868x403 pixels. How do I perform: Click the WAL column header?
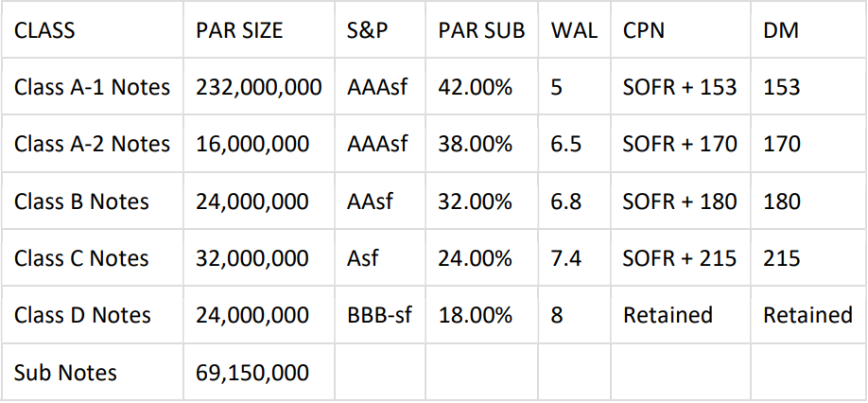tap(574, 30)
